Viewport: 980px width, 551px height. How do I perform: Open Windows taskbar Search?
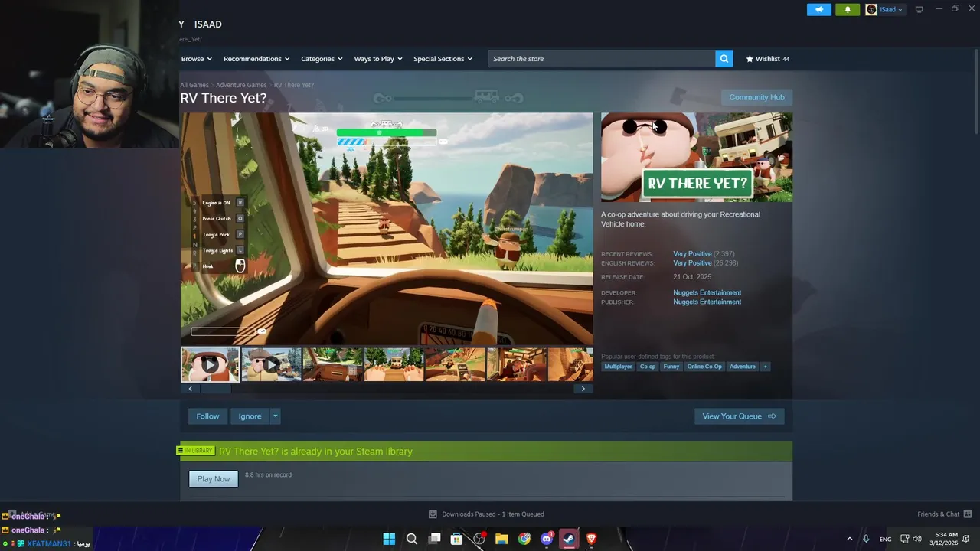tap(412, 539)
